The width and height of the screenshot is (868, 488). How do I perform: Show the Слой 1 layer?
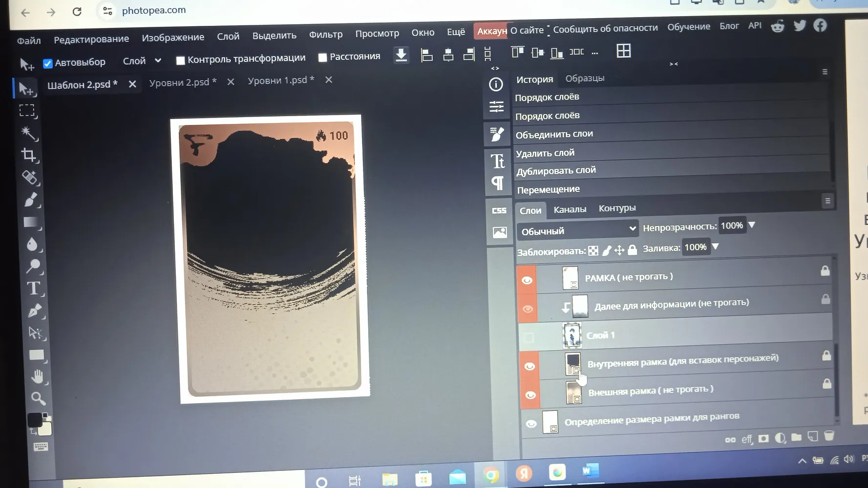529,337
